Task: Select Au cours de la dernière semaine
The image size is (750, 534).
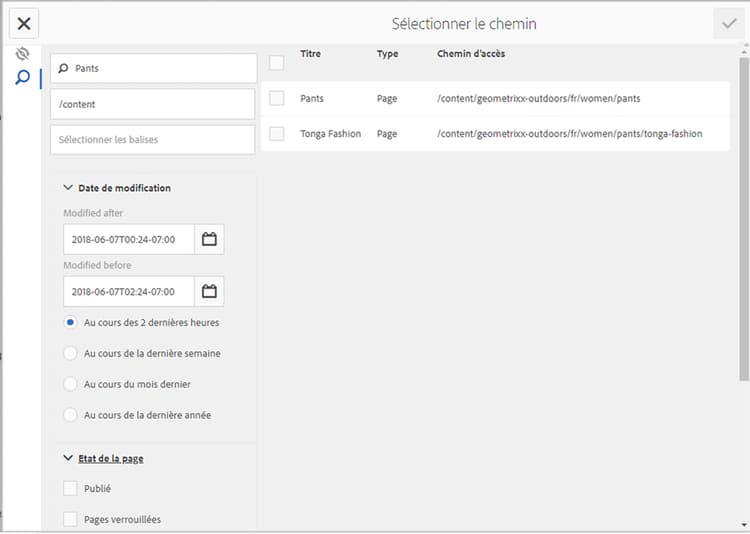Action: point(70,353)
